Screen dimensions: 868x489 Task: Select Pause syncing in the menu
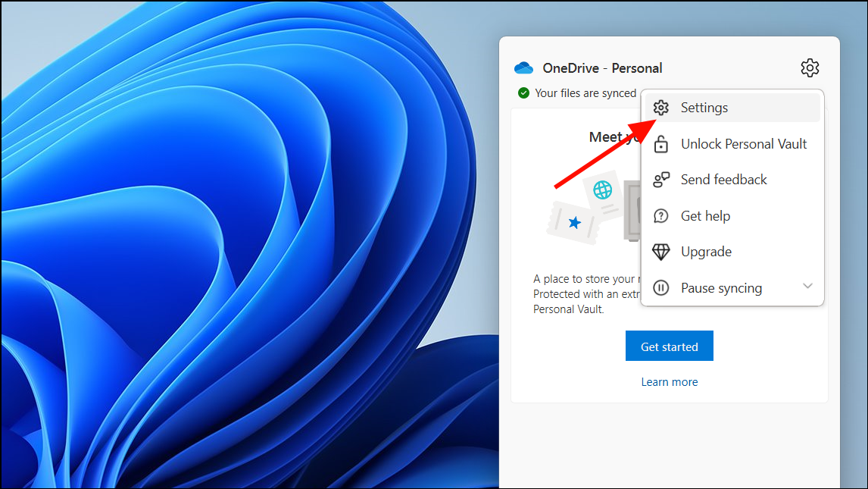[720, 287]
